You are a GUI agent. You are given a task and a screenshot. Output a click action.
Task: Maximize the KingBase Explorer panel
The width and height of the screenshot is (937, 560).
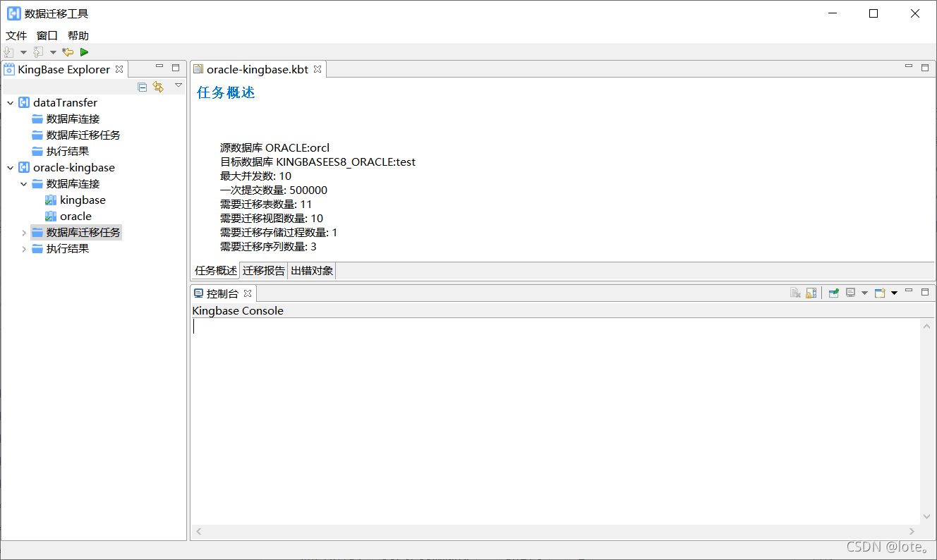pyautogui.click(x=176, y=68)
